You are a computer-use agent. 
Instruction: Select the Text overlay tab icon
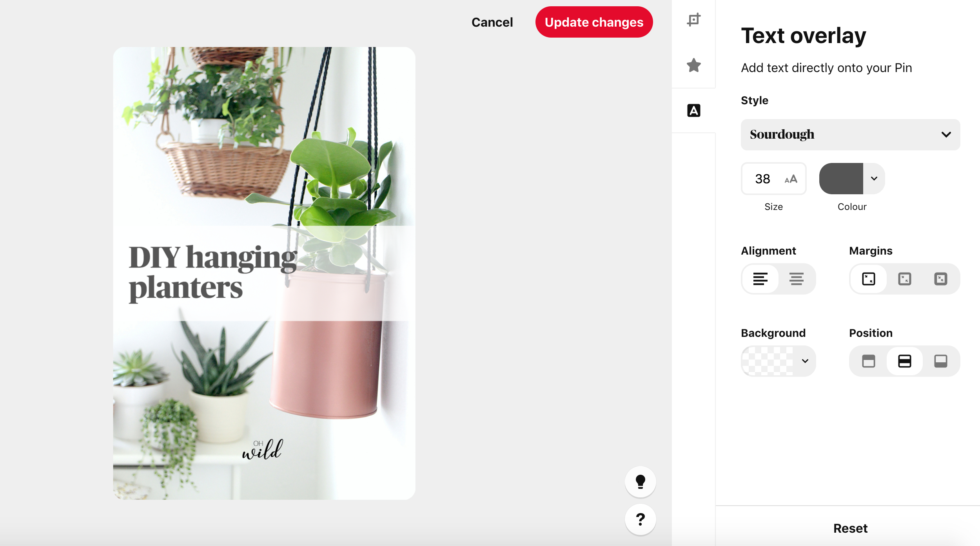(693, 110)
